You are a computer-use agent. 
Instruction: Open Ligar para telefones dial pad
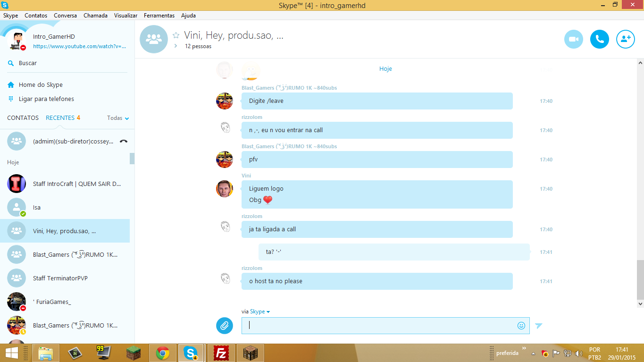click(46, 99)
